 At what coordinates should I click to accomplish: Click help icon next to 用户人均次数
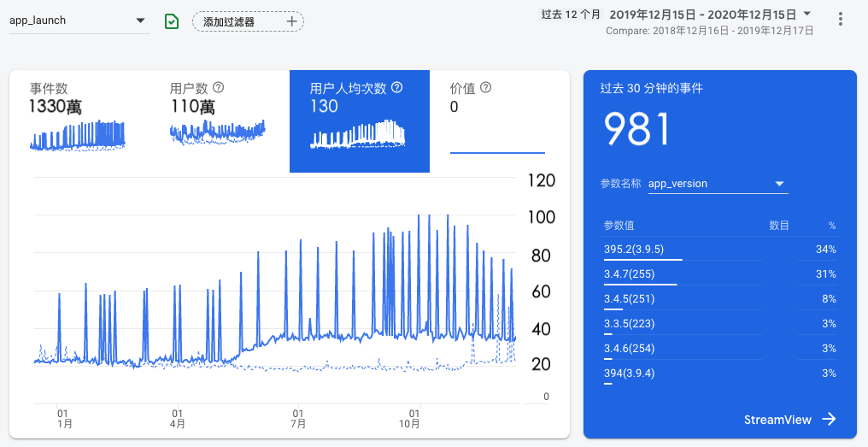(x=396, y=87)
